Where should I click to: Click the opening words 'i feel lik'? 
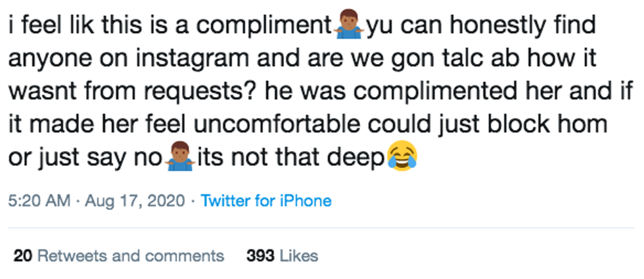click(49, 26)
